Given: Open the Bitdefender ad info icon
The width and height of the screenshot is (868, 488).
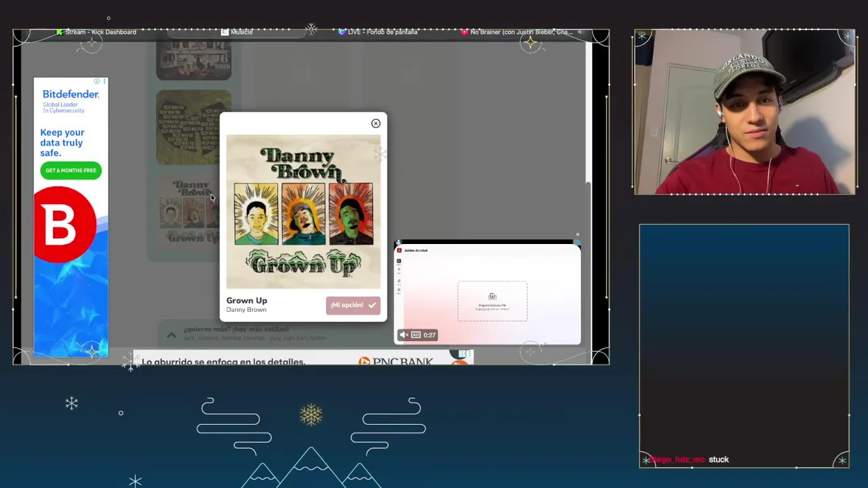Looking at the screenshot, I should pos(97,81).
